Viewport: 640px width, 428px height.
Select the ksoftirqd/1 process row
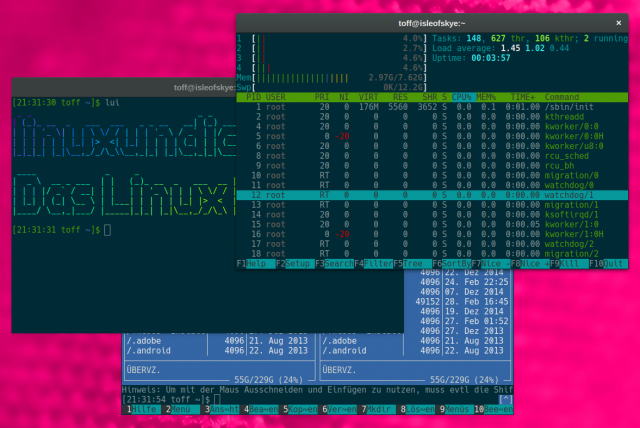tap(432, 215)
